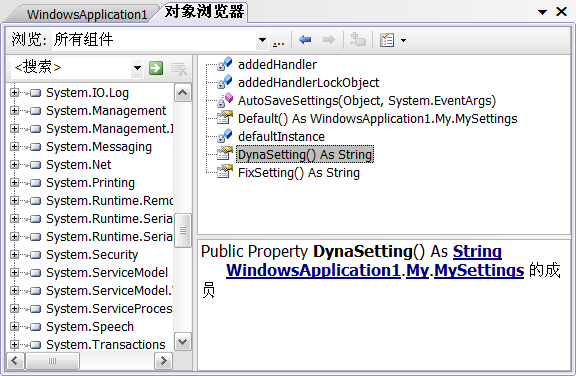The width and height of the screenshot is (576, 376).
Task: Expand the System.Security node
Action: (x=14, y=254)
